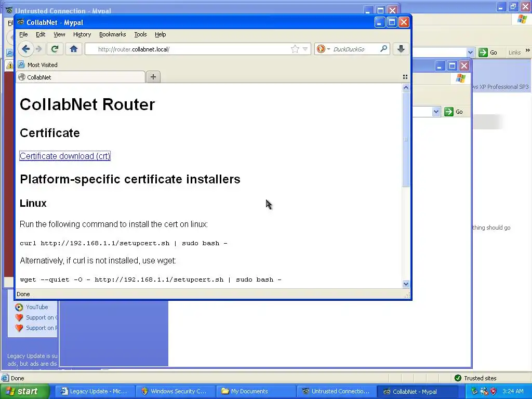This screenshot has width=532, height=399.
Task: Show the tab groups grid icon
Action: [405, 77]
